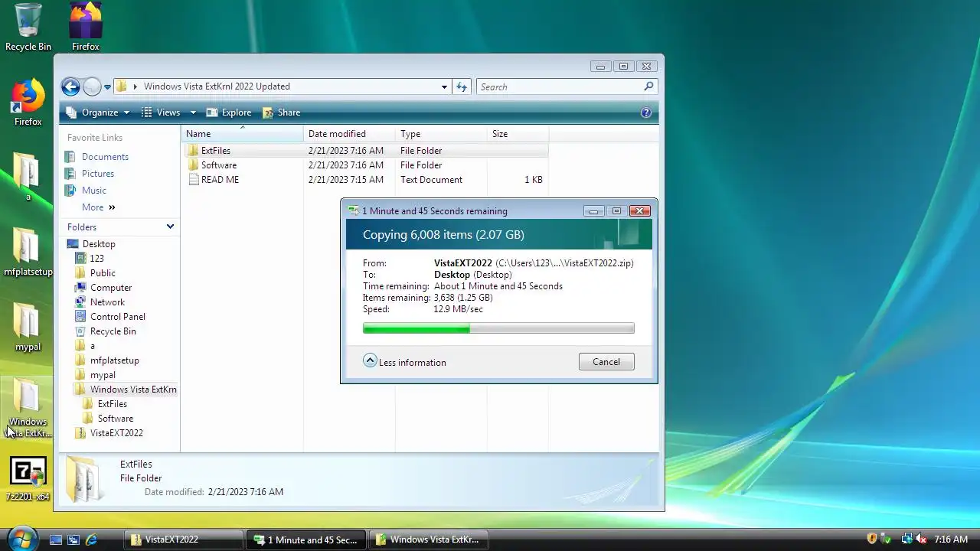Show More favorite links
The image size is (980, 551).
click(99, 207)
